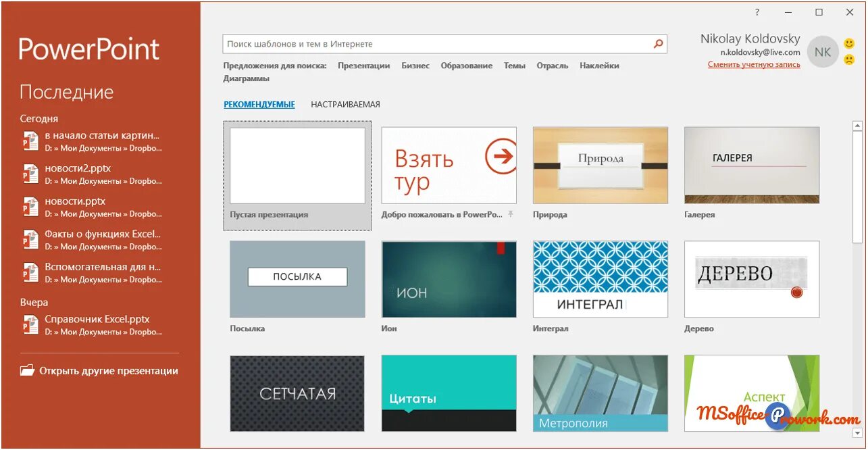The width and height of the screenshot is (868, 450).
Task: Switch to the РЕКОМЕНДУЕМЫЕ tab
Action: click(x=259, y=104)
